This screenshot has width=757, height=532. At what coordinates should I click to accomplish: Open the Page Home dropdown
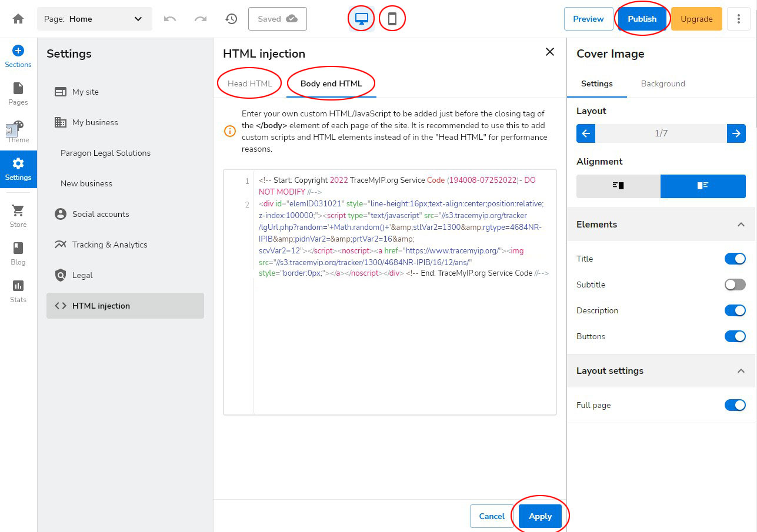click(94, 18)
